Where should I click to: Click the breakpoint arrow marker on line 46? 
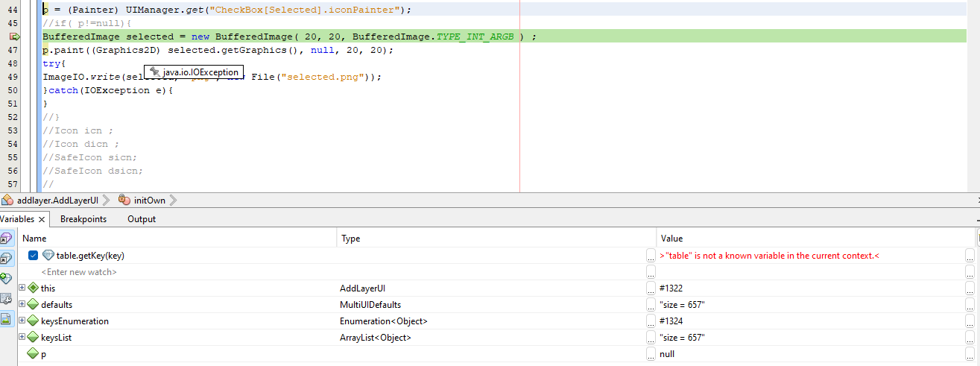15,37
